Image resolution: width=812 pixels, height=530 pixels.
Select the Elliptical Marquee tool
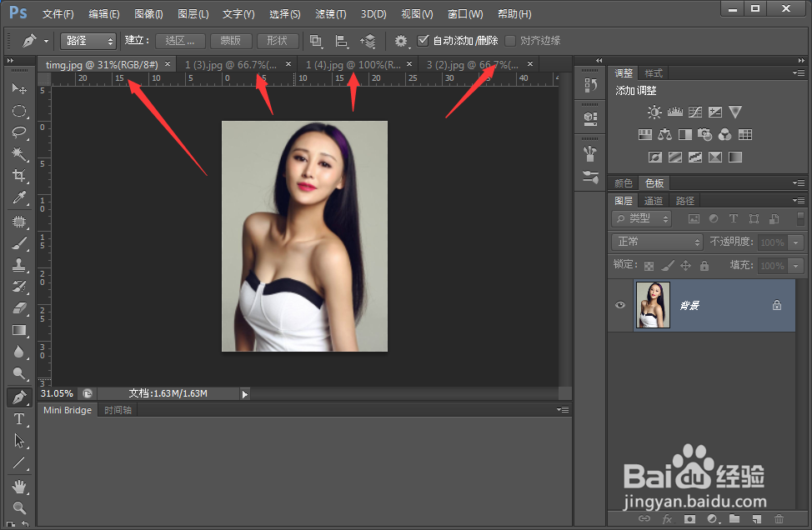point(19,111)
